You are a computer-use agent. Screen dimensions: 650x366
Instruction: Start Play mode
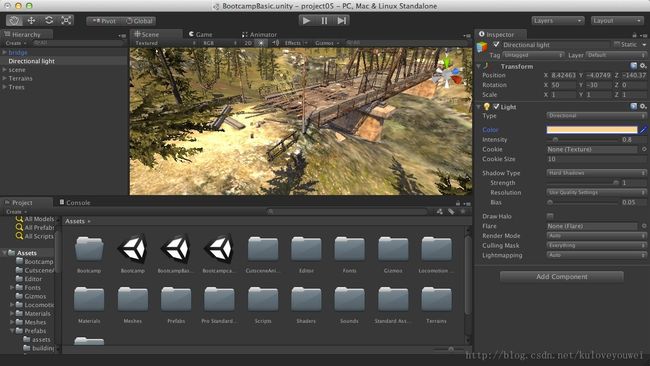coord(307,20)
